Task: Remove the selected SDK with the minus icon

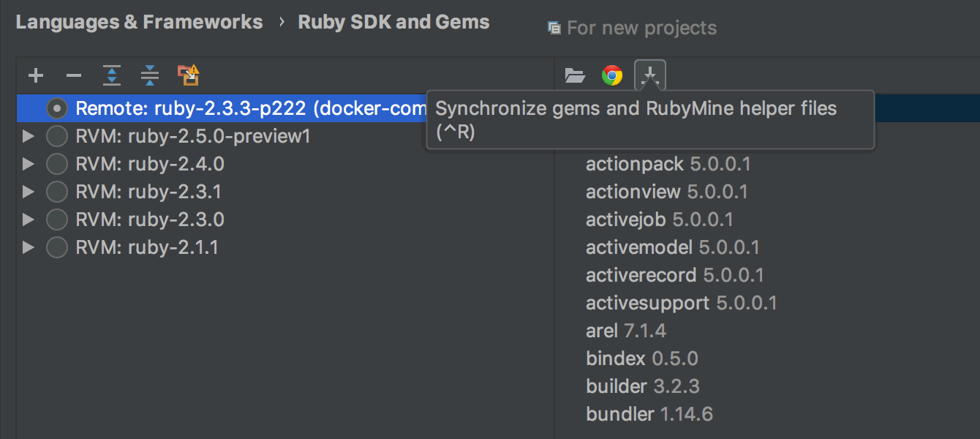Action: (74, 75)
